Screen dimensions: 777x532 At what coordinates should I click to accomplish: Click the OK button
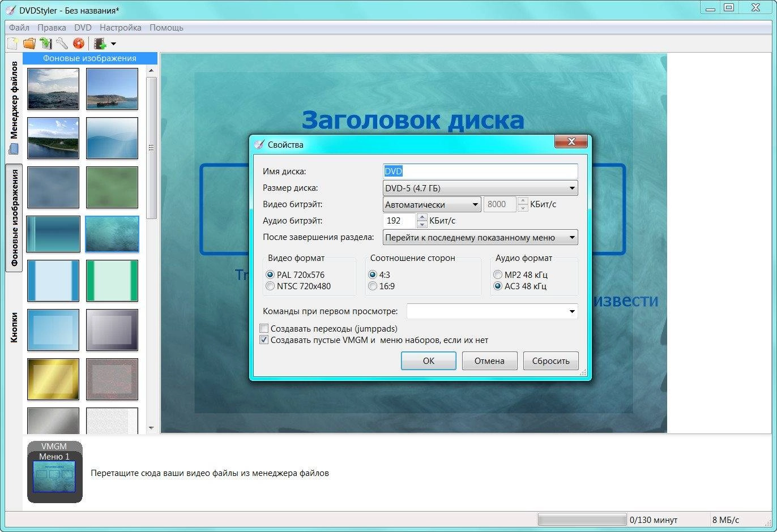tap(429, 361)
